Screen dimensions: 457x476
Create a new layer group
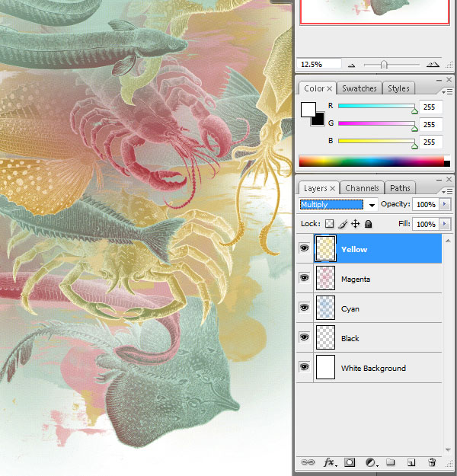[391, 462]
